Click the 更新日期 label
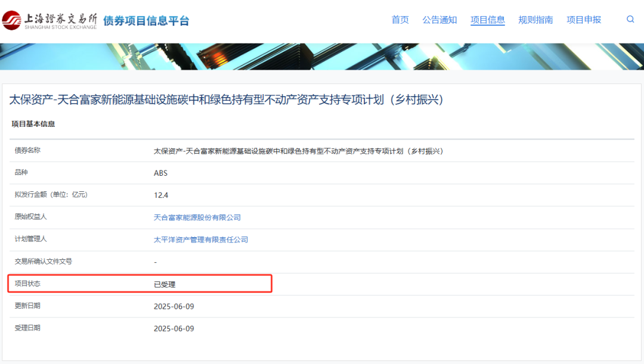This screenshot has width=644, height=364. (x=27, y=306)
